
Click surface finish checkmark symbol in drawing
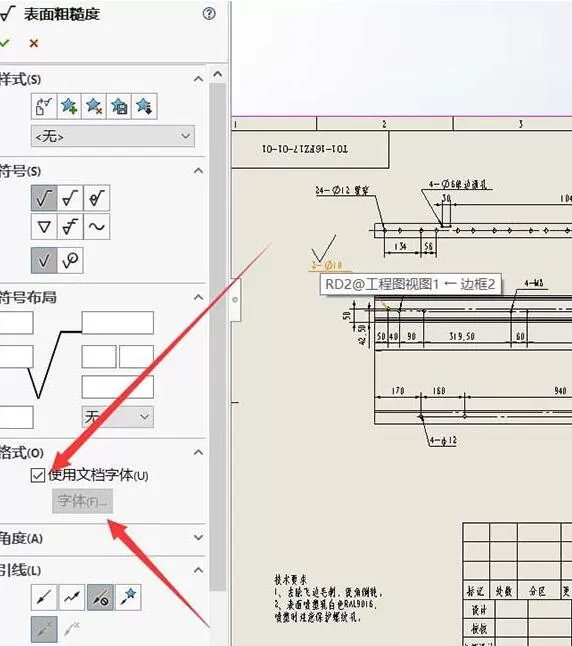(324, 248)
